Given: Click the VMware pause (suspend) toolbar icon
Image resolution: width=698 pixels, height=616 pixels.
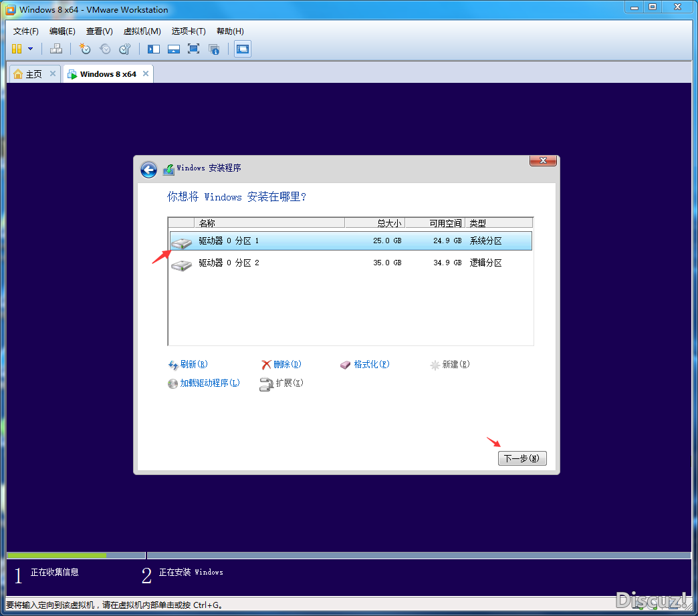Looking at the screenshot, I should [x=17, y=49].
